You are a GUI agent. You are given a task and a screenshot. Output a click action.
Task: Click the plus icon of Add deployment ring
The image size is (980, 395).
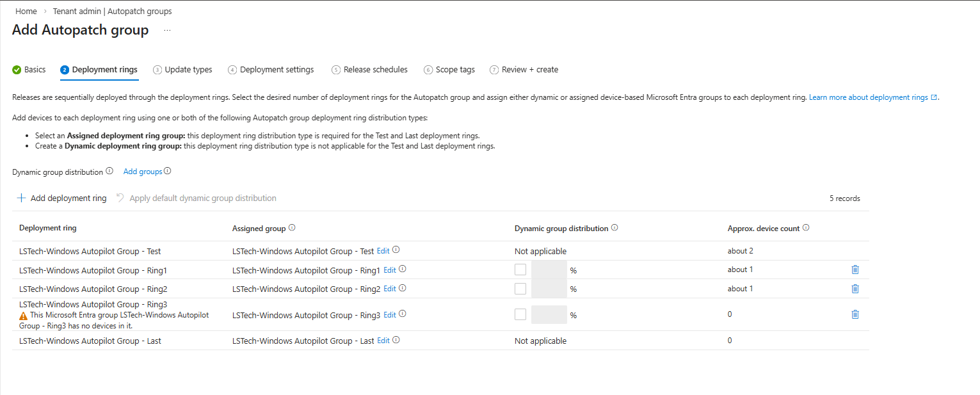pyautogui.click(x=22, y=198)
